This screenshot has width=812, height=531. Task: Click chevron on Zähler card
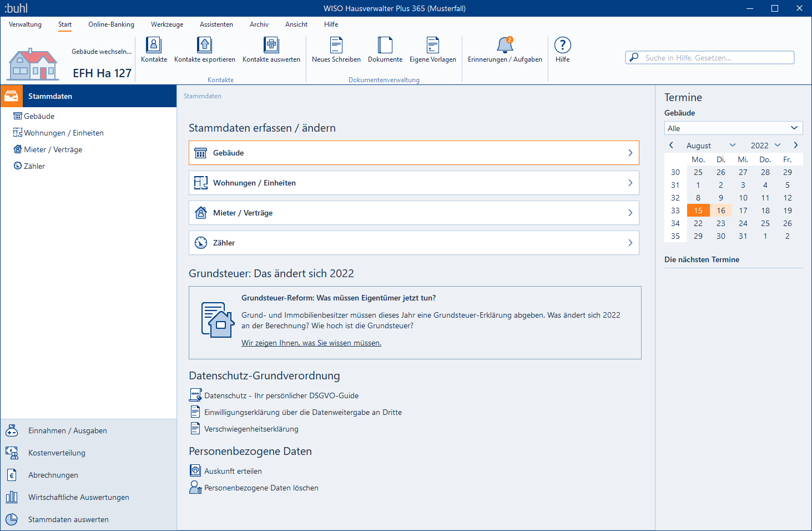click(x=631, y=243)
